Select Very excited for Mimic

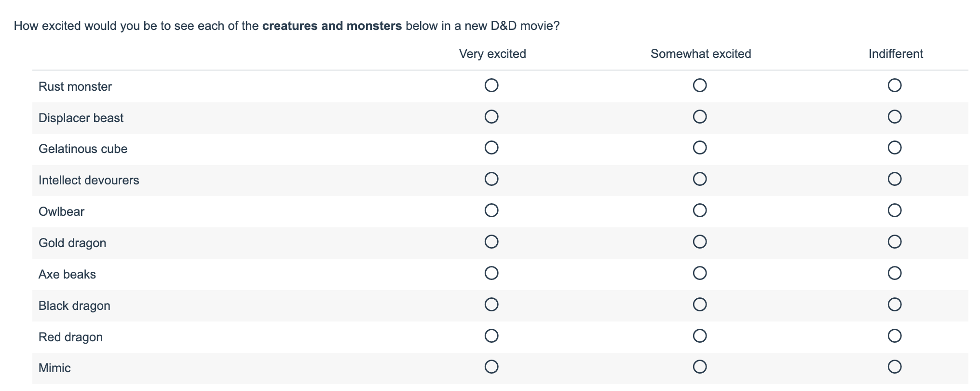click(491, 367)
